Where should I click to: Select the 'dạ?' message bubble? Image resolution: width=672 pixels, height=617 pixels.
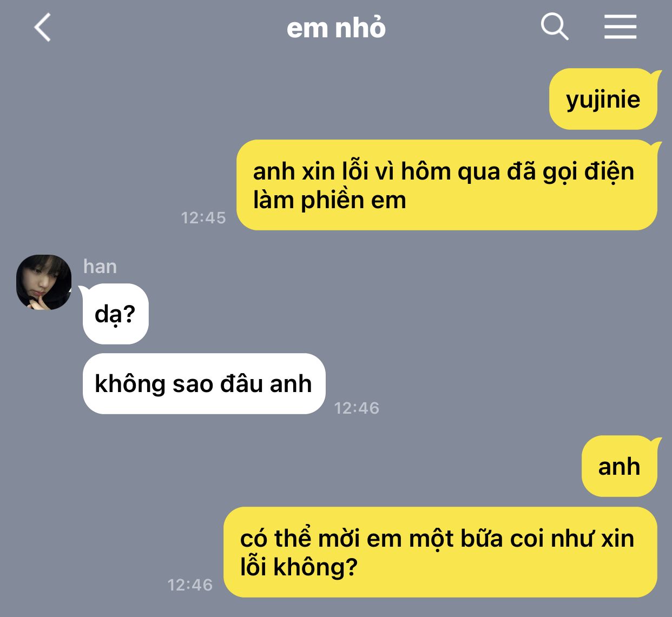click(115, 314)
